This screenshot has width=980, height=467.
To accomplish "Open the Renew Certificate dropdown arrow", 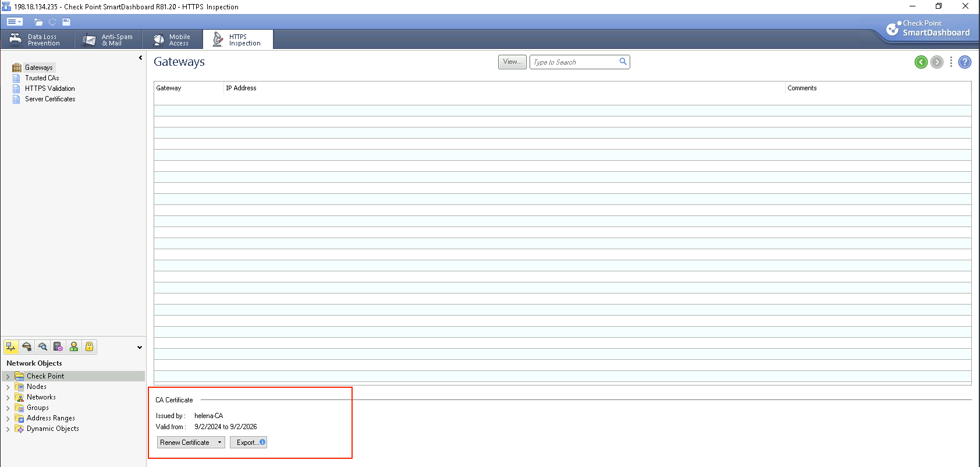I will (219, 443).
